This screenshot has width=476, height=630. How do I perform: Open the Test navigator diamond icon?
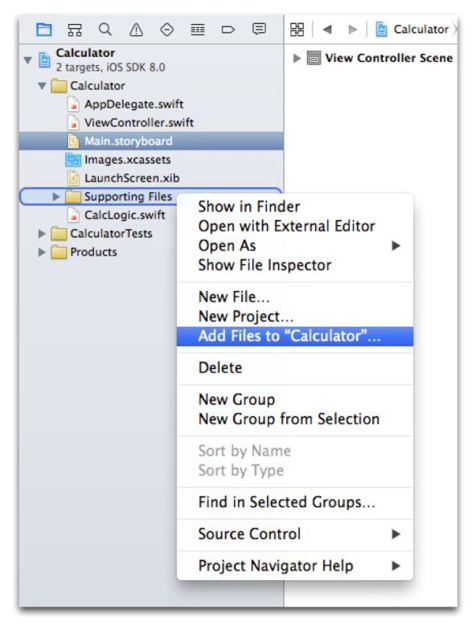(x=167, y=29)
